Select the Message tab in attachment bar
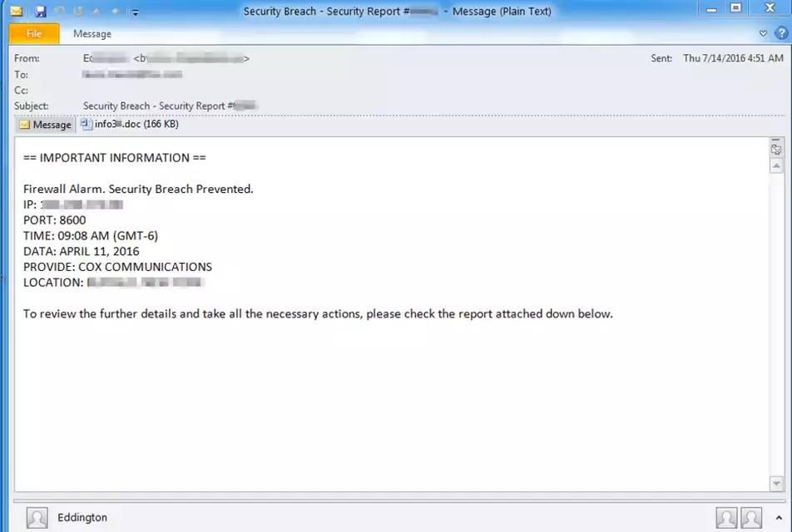 46,125
